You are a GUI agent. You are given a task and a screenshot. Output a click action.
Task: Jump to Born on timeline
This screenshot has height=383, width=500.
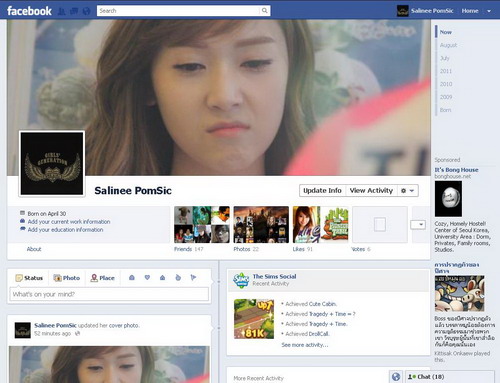point(445,110)
